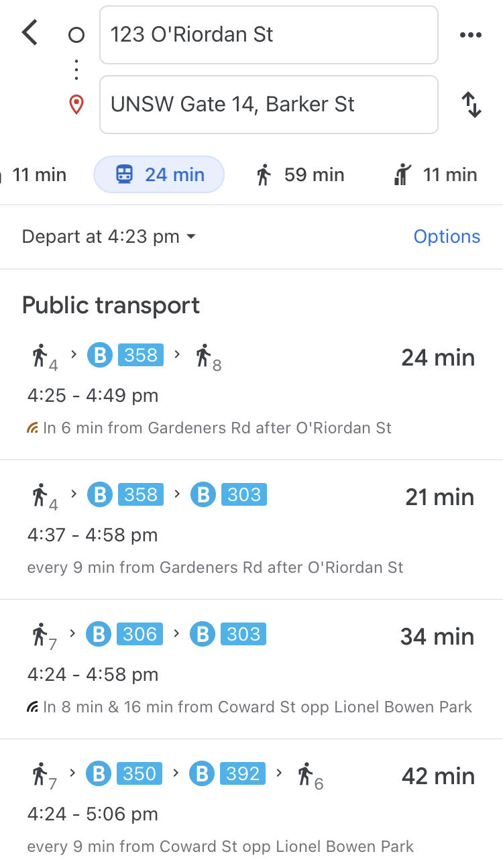Screen dimensions: 503x868
Task: Open the 34 min route via 306 and 303
Action: 251,669
